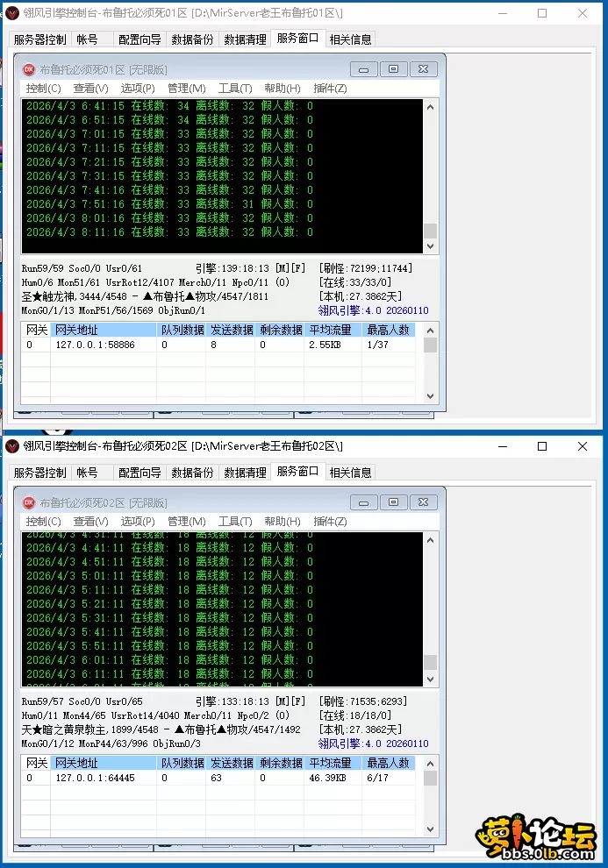The height and width of the screenshot is (868, 608).
Task: Click 最高人数 column header in 02区 table
Action: [389, 763]
